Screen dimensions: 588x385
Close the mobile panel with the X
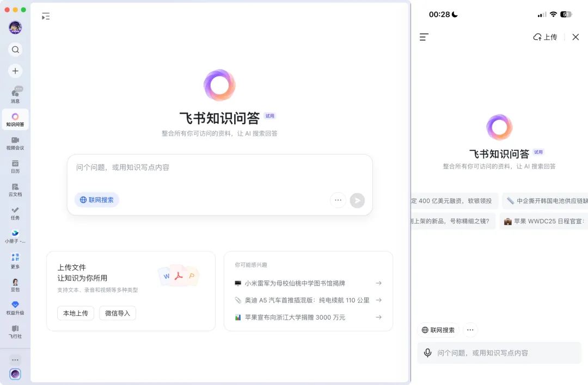(575, 37)
